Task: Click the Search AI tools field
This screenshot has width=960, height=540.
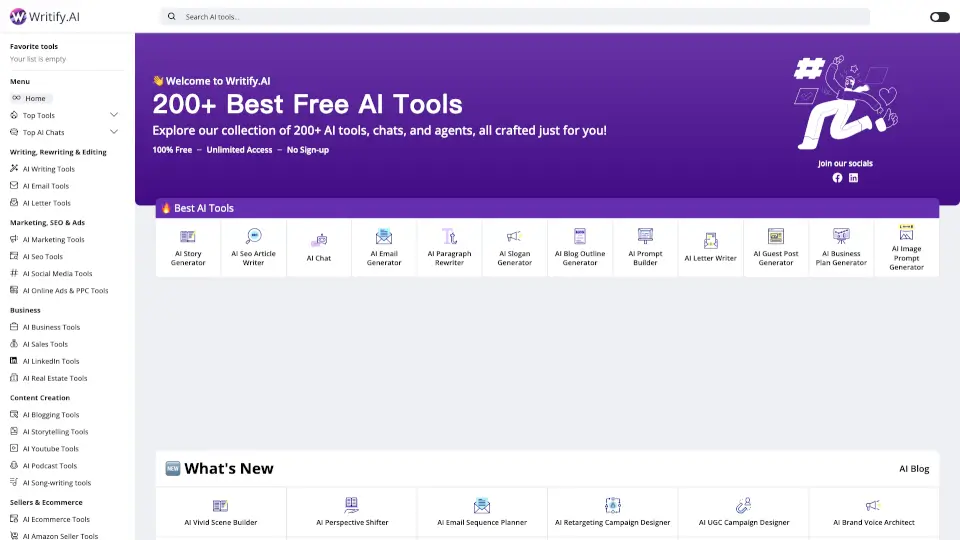Action: click(x=515, y=17)
